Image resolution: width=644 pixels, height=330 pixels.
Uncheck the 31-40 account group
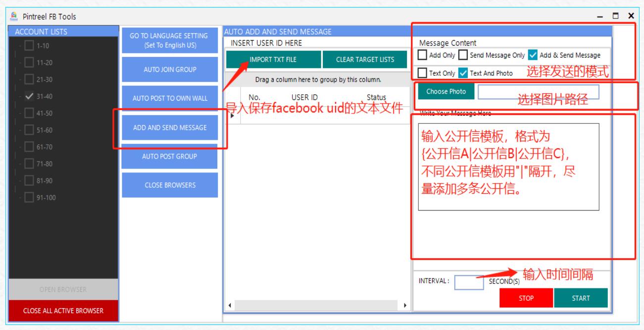click(29, 97)
